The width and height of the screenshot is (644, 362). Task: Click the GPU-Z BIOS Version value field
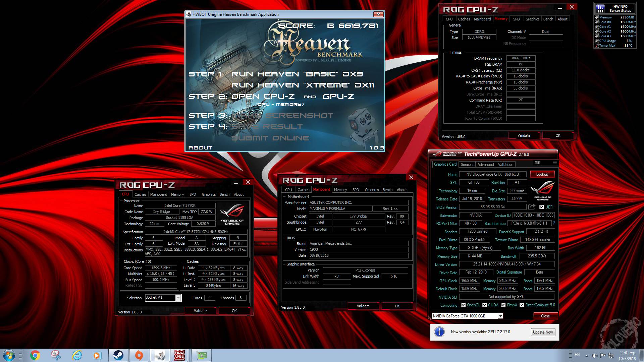(x=492, y=207)
